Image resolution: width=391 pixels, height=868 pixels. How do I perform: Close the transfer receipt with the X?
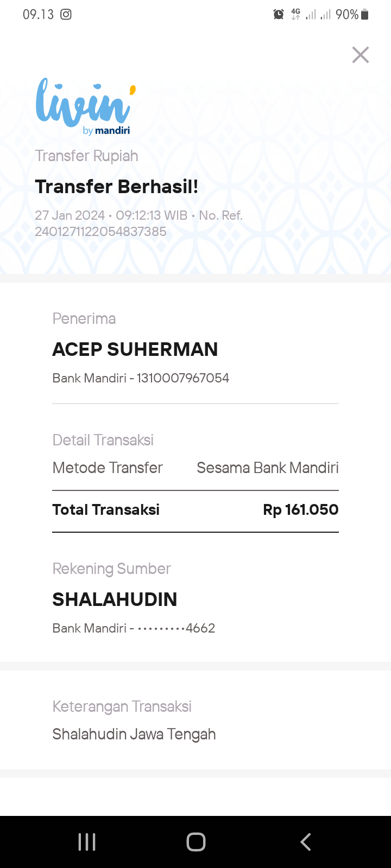coord(361,55)
